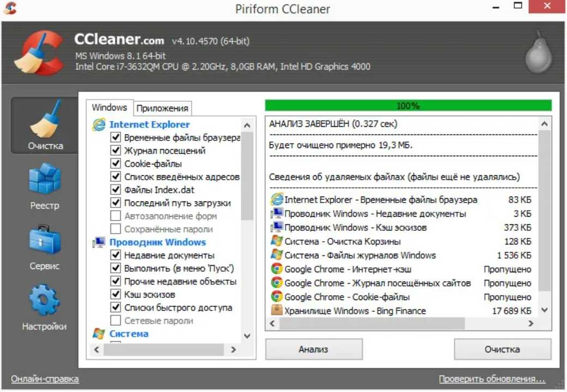
Task: Open the Настройки gear section
Action: pyautogui.click(x=45, y=308)
